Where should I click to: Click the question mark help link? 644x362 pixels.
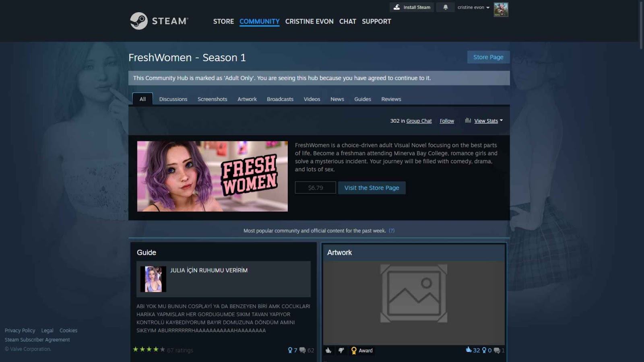[x=392, y=231]
